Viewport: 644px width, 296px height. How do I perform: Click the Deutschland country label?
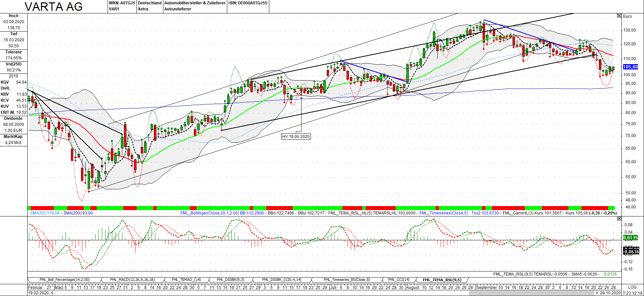150,3
